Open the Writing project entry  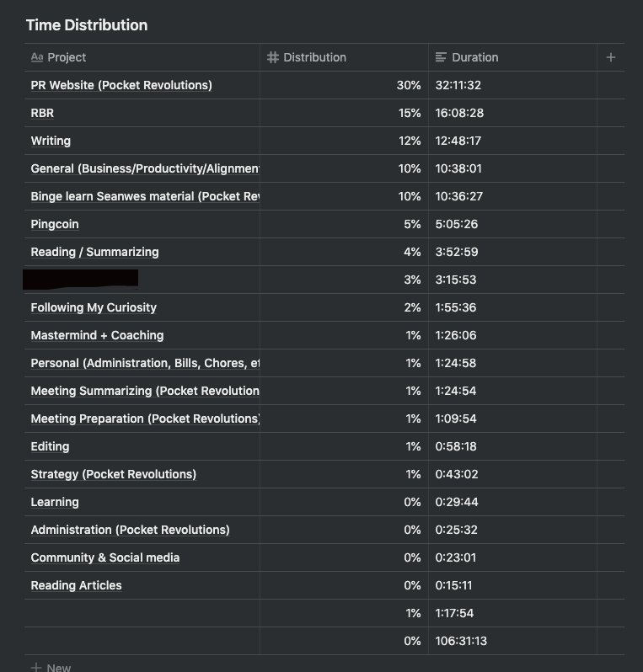pyautogui.click(x=51, y=141)
